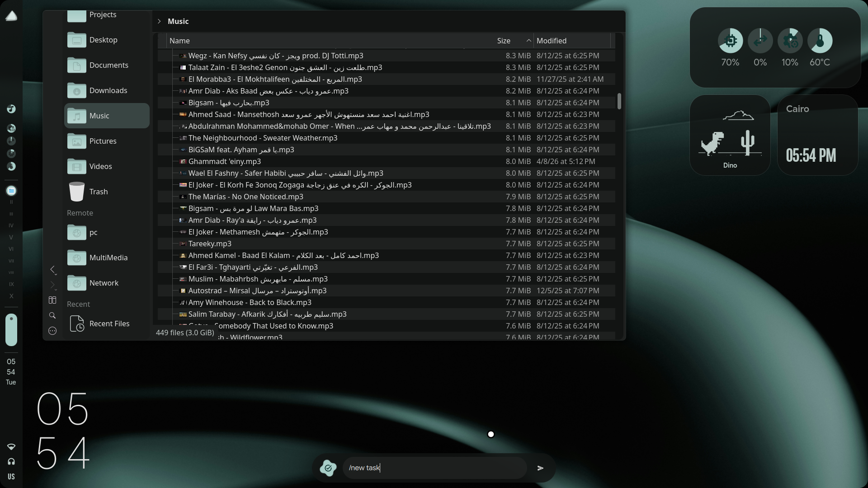The width and height of the screenshot is (868, 488).
Task: Click the file manager search icon
Action: (x=52, y=315)
